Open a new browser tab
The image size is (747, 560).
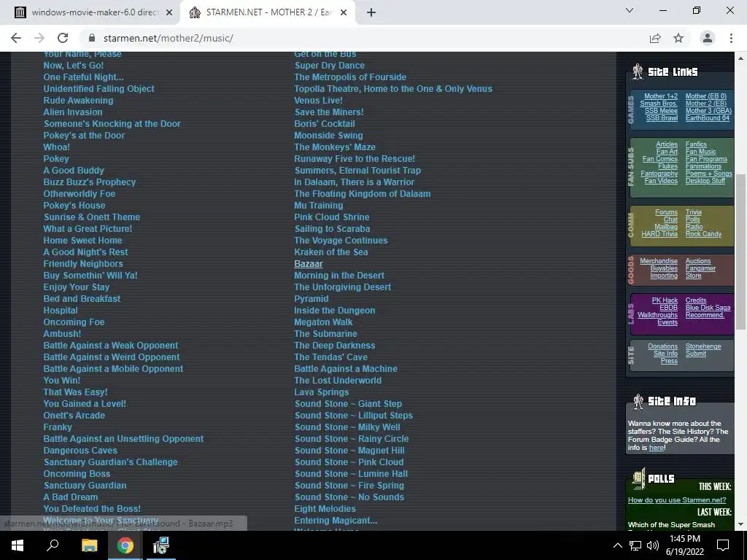371,12
